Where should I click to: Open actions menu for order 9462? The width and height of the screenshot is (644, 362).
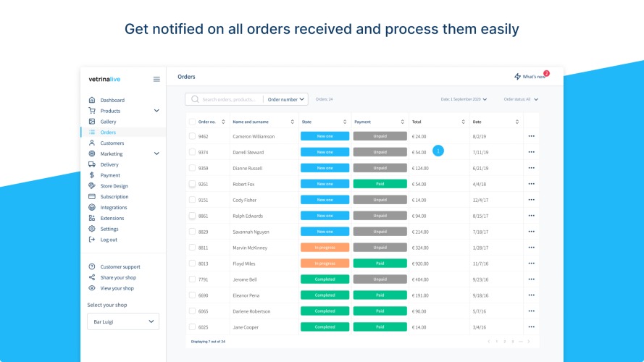[x=532, y=136]
